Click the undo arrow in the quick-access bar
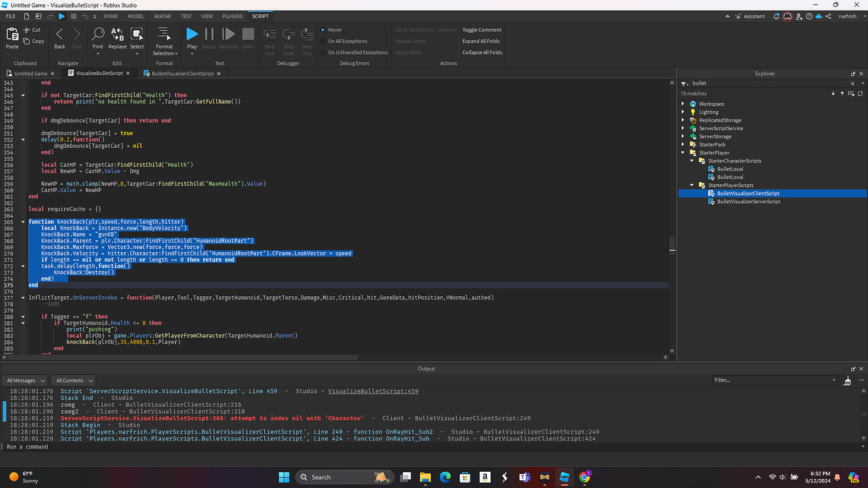 point(85,16)
